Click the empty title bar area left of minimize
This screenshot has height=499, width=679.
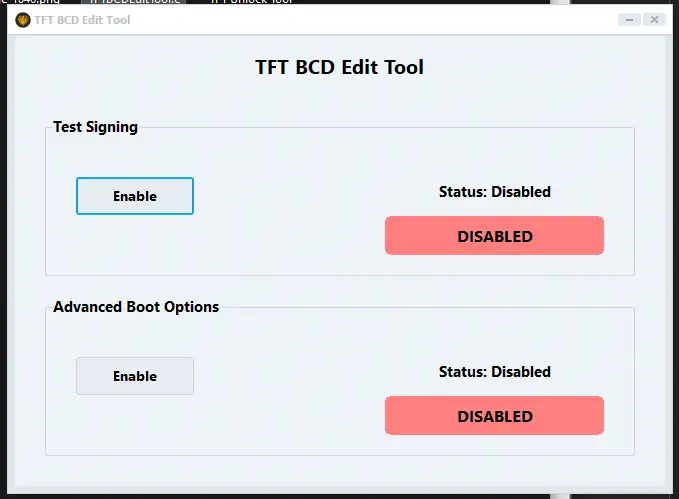click(400, 20)
